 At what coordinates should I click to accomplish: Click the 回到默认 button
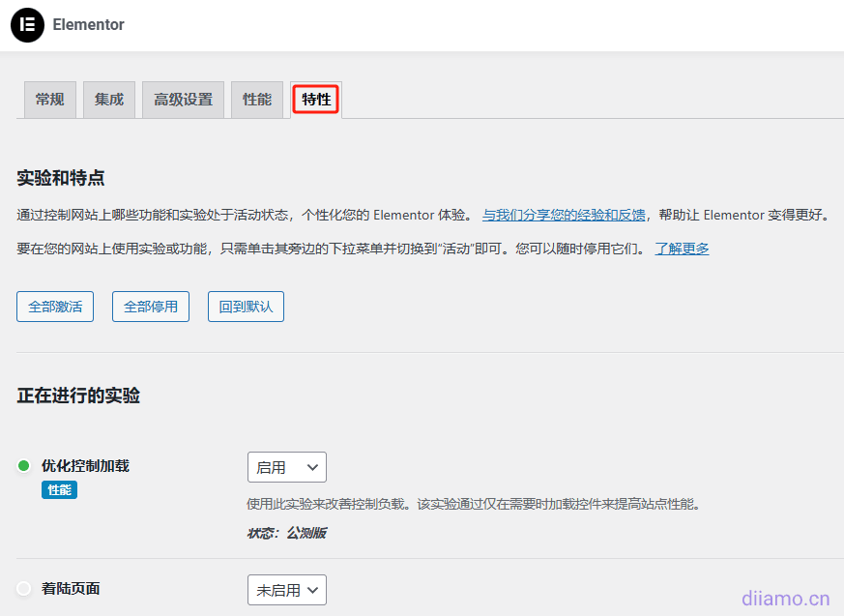tap(246, 307)
